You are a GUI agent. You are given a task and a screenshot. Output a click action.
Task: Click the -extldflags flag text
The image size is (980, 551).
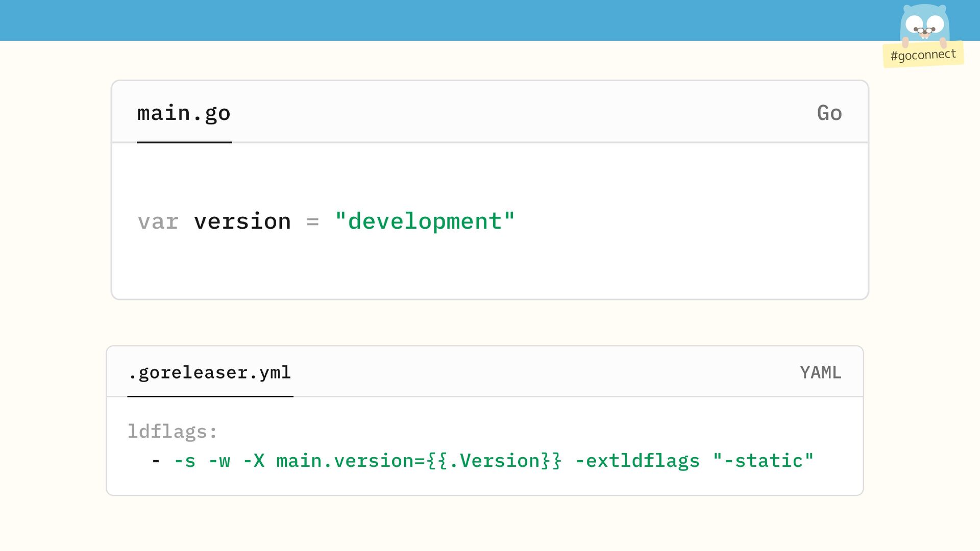pyautogui.click(x=637, y=461)
